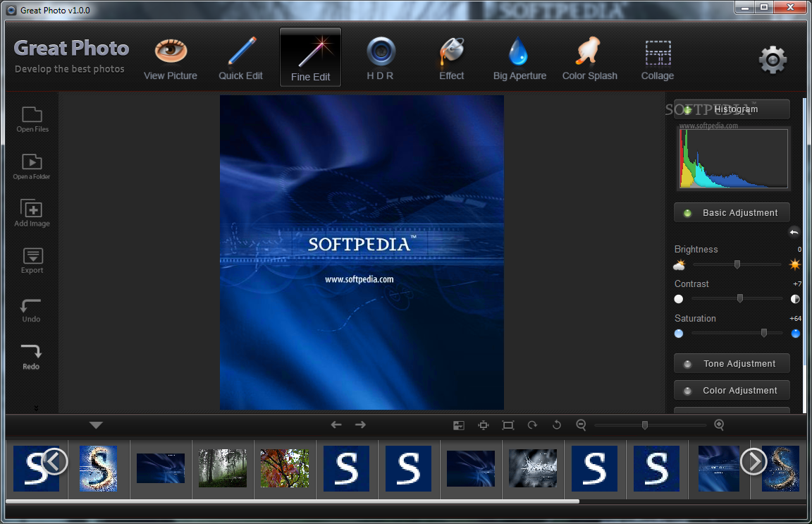
Task: Click the actual size icon
Action: pyautogui.click(x=508, y=425)
